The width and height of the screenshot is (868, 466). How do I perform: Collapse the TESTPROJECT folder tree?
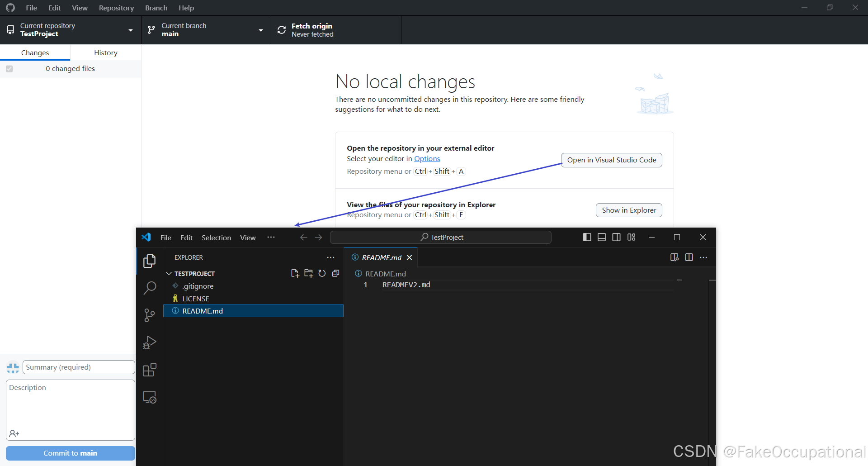pyautogui.click(x=169, y=274)
